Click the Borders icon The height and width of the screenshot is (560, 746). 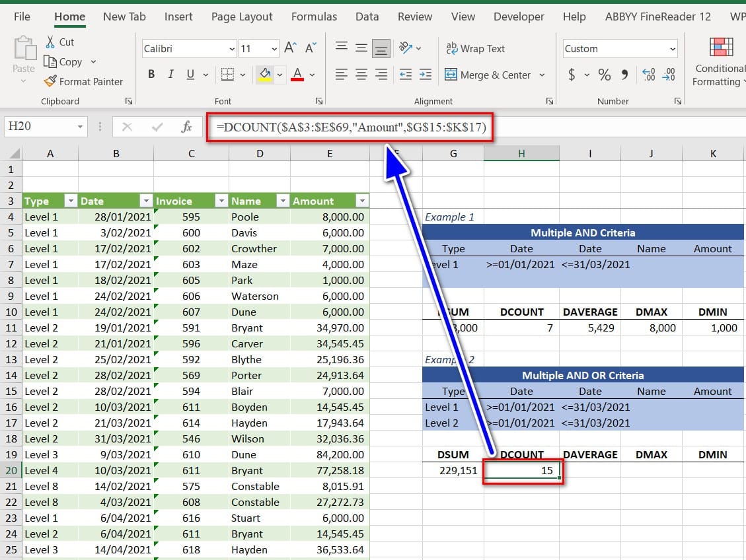pyautogui.click(x=227, y=75)
